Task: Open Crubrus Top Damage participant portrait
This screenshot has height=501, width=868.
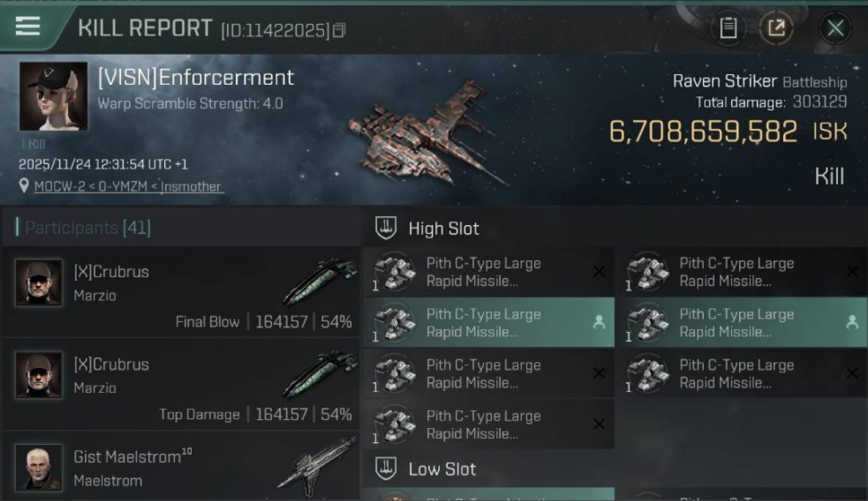Action: [x=39, y=375]
